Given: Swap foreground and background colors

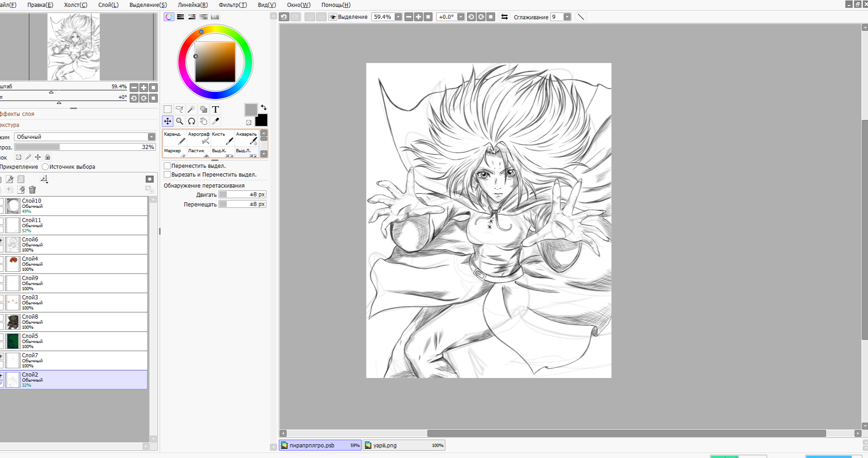Looking at the screenshot, I should (264, 107).
